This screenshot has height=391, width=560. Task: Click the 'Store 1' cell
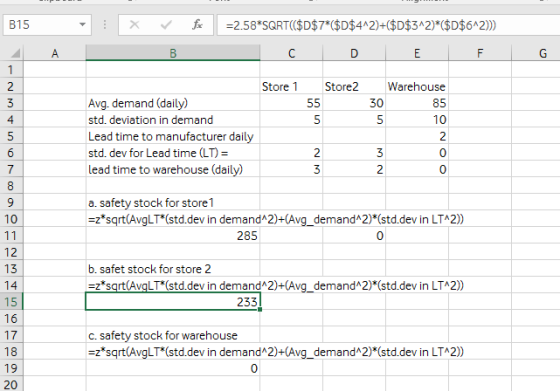tap(291, 86)
